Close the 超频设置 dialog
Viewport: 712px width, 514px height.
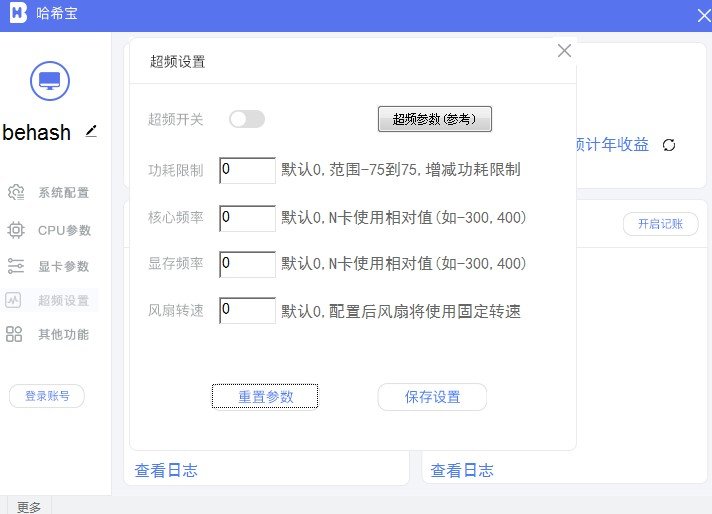tap(564, 51)
